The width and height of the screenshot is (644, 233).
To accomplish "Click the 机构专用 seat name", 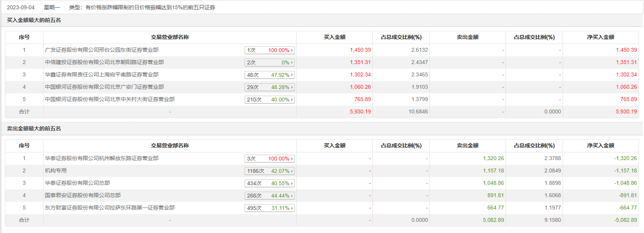I will pyautogui.click(x=56, y=171).
